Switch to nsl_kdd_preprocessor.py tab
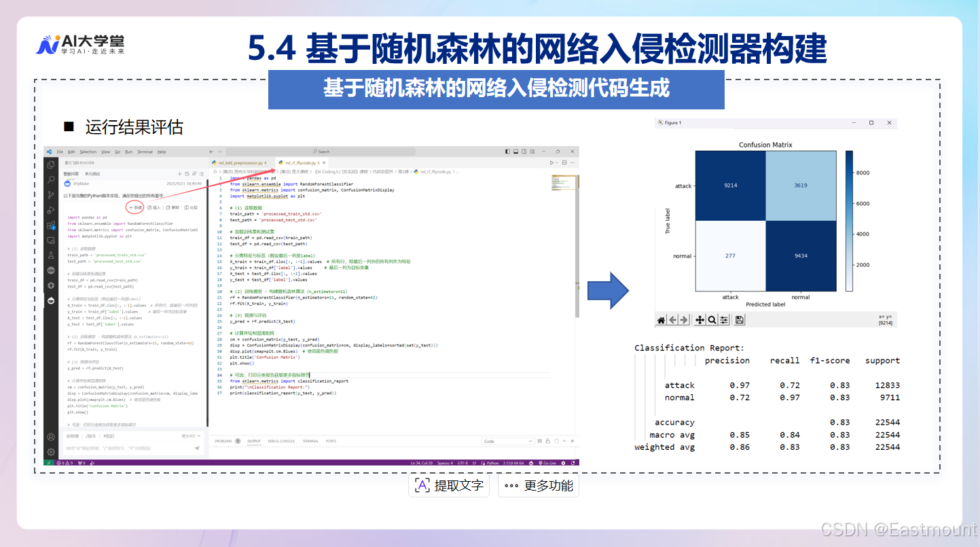Image resolution: width=980 pixels, height=547 pixels. pos(241,162)
